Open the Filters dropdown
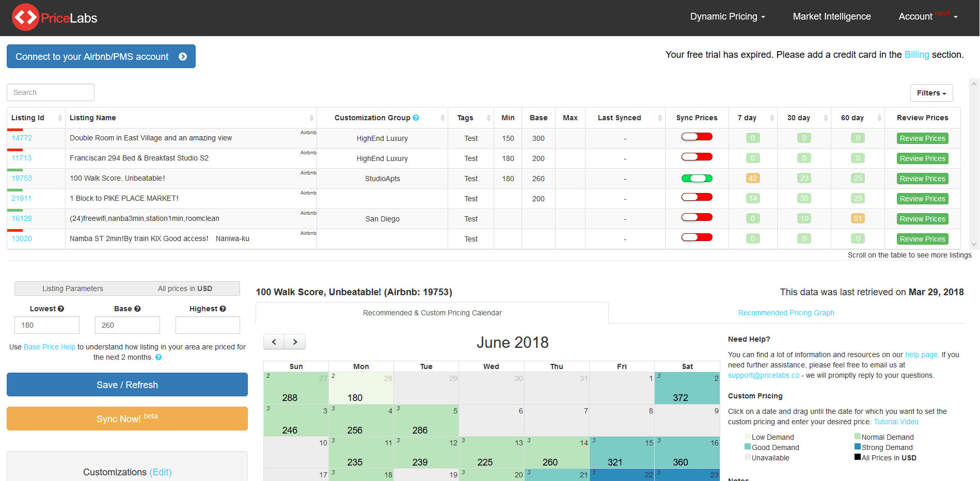The width and height of the screenshot is (980, 481). pyautogui.click(x=931, y=93)
